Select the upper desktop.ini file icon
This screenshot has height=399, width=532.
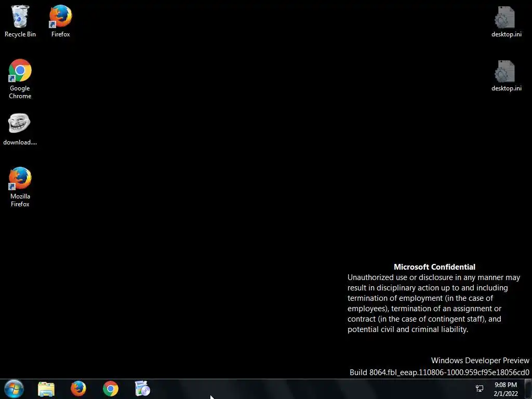(506, 21)
